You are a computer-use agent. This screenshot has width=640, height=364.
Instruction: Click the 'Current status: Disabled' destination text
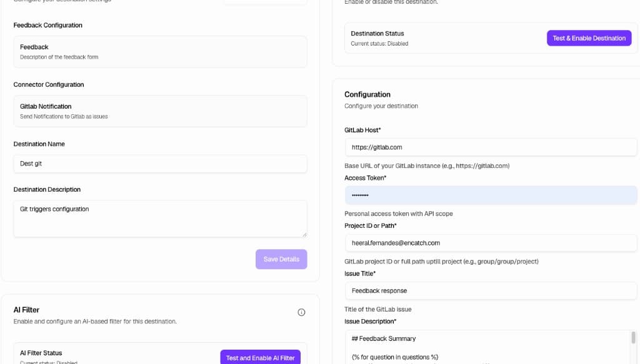click(x=379, y=44)
